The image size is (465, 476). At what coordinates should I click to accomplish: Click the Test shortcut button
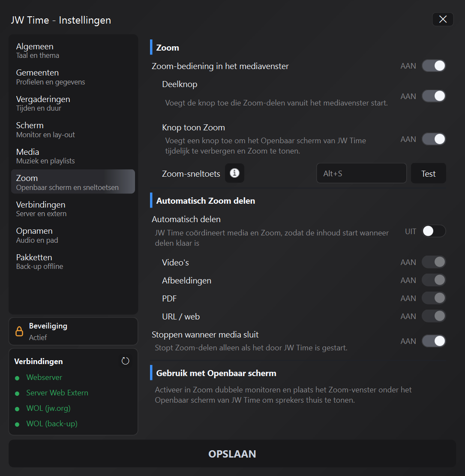point(428,173)
